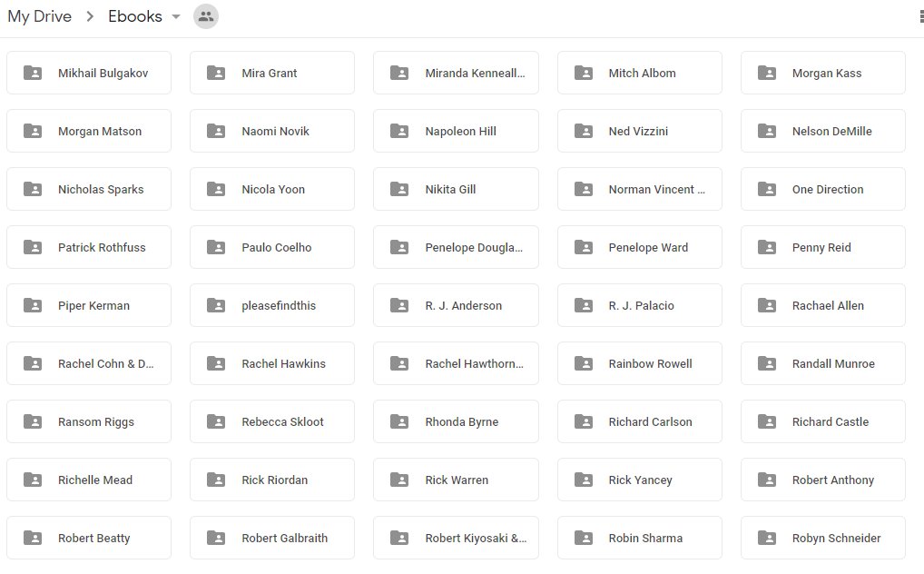
Task: Click the folder icon for Napoleon Hill
Action: 399,131
